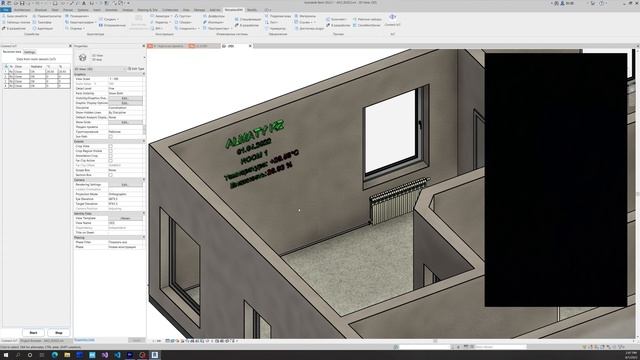Viewport: 640px width, 360px height.
Task: Collapse the Extents properties section
Action: coord(143,141)
